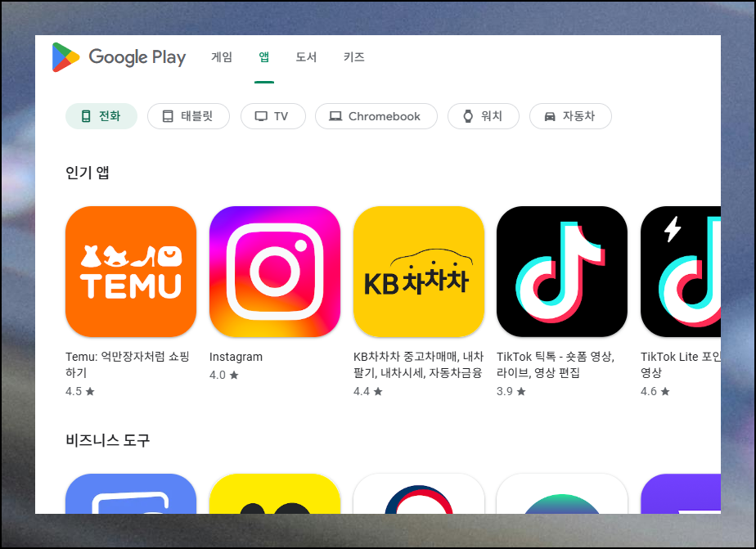This screenshot has height=549, width=756.
Task: Open the purple business tool app icon
Action: (x=681, y=493)
